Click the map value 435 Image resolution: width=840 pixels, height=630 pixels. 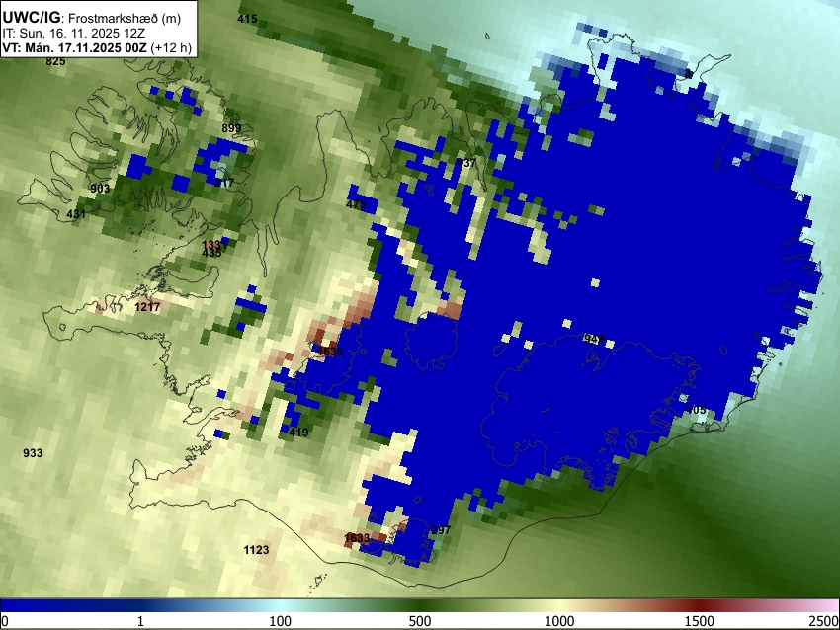pos(212,253)
